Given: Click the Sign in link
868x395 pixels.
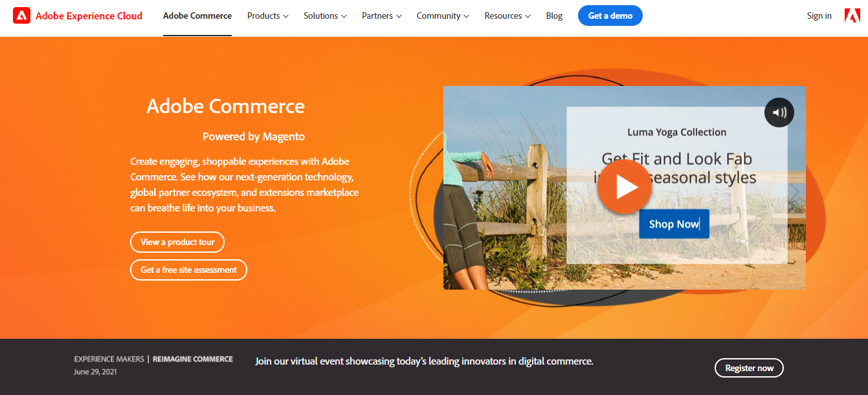Looking at the screenshot, I should coord(819,16).
